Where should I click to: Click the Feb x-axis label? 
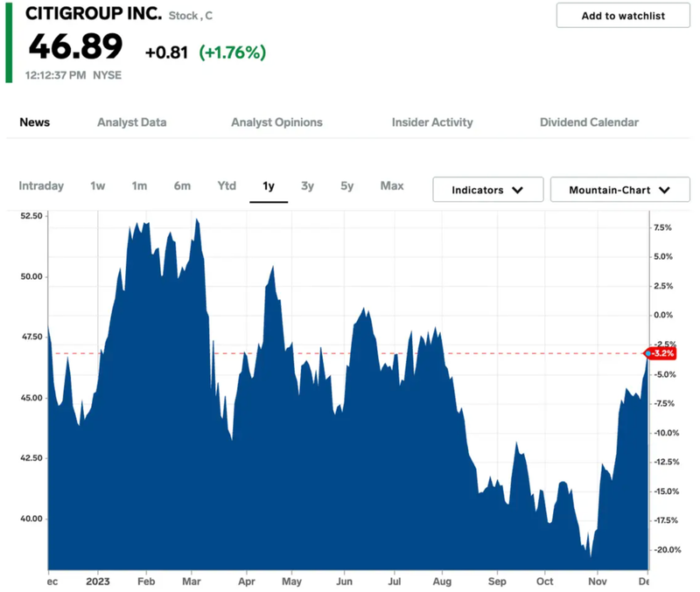(146, 582)
